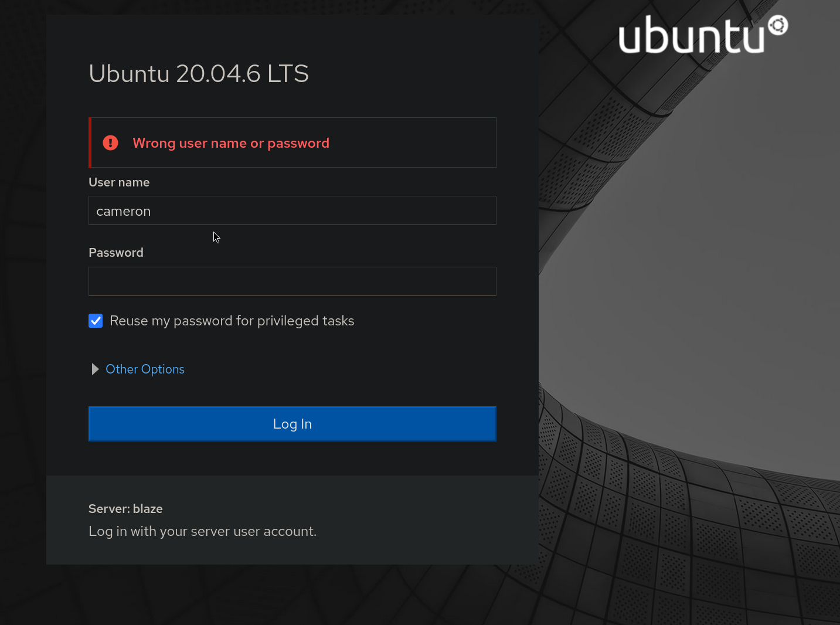
Task: Click 'Log in with your server user account' text
Action: point(202,531)
